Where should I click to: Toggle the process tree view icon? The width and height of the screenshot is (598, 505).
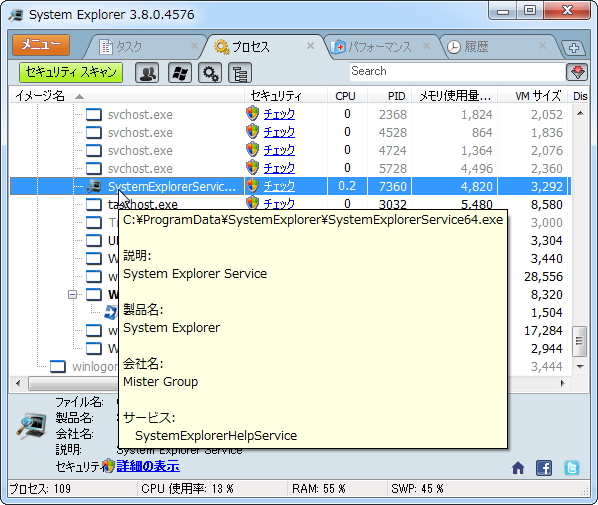pyautogui.click(x=240, y=72)
